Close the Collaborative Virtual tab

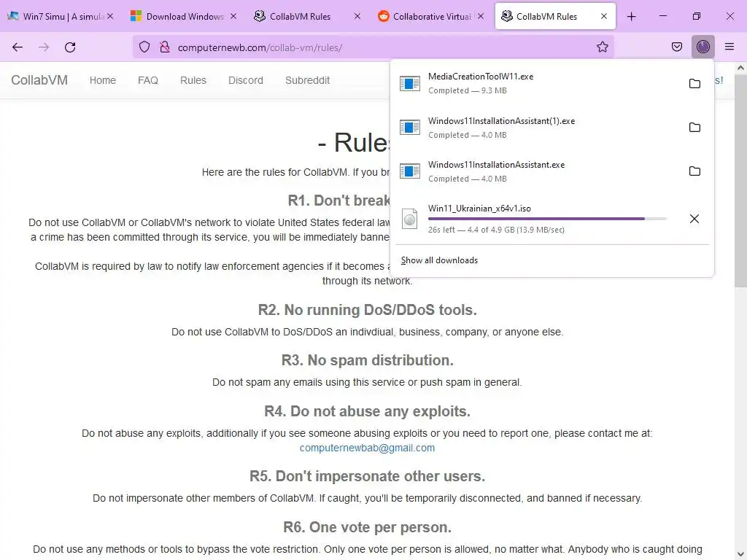click(481, 16)
